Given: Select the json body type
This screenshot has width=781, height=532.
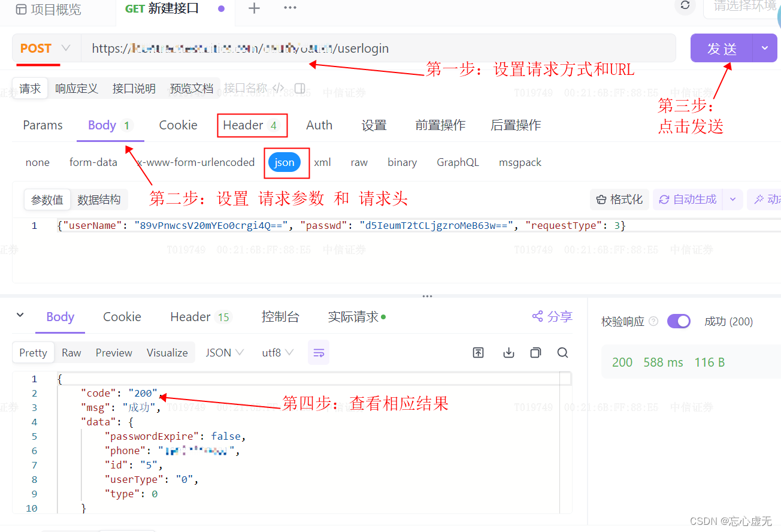Looking at the screenshot, I should (x=284, y=162).
